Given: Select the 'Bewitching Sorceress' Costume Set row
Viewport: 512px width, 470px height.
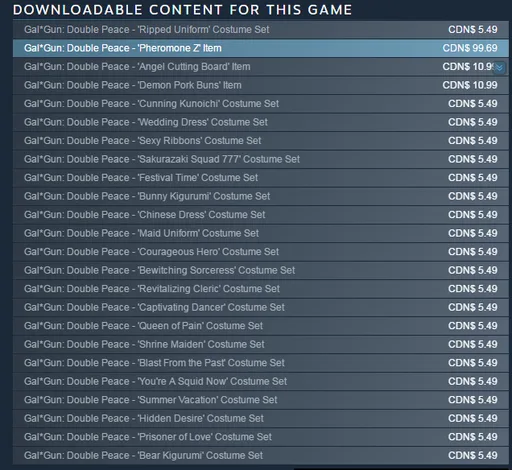Looking at the screenshot, I should tap(261, 270).
